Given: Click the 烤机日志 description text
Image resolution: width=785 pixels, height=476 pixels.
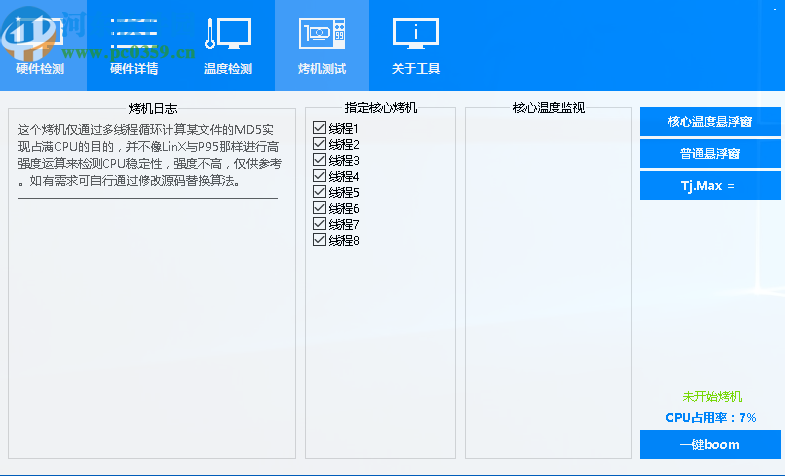Looking at the screenshot, I should 150,155.
